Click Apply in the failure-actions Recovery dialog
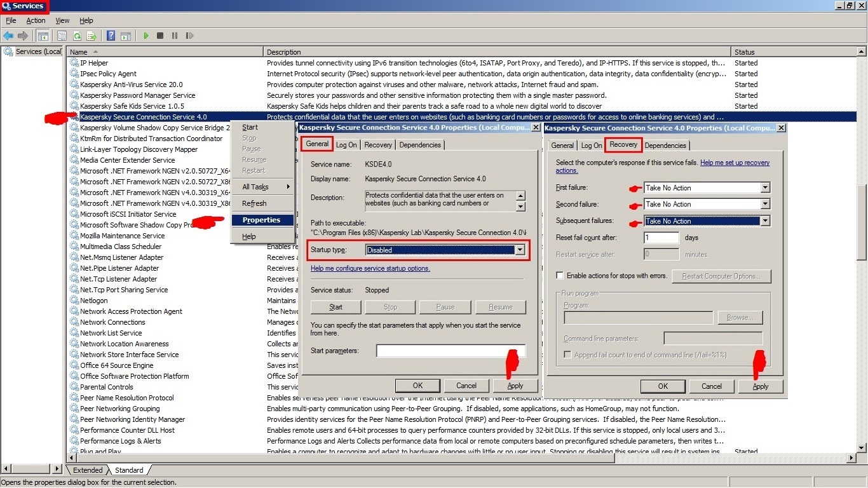Image resolution: width=868 pixels, height=488 pixels. coord(761,386)
